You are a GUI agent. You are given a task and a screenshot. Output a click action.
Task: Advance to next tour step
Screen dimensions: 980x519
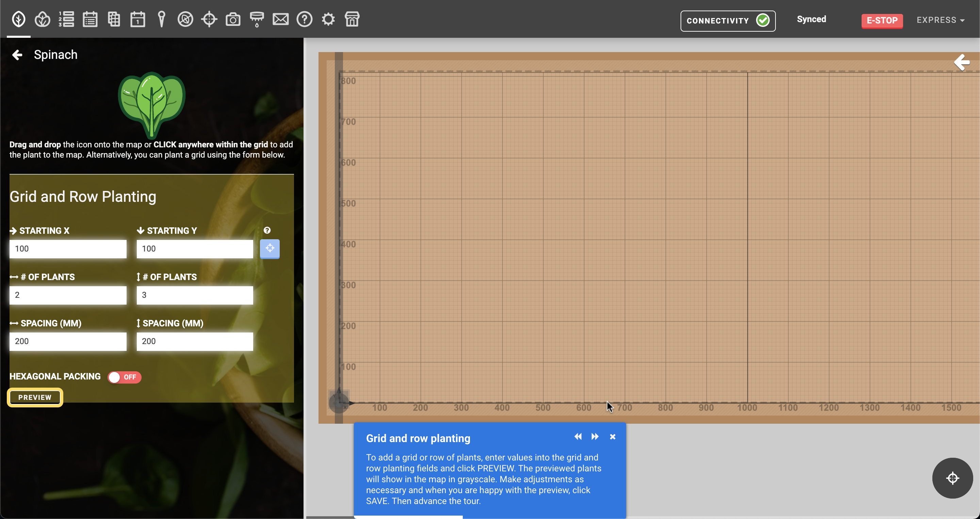[595, 436]
